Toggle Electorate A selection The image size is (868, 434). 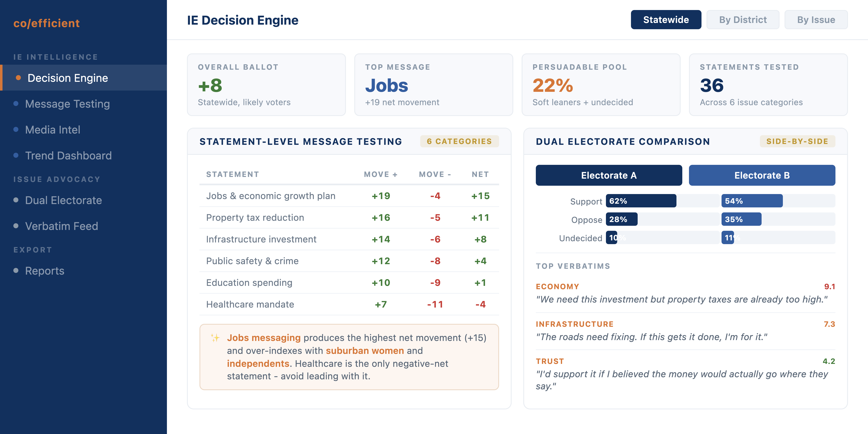coord(609,175)
